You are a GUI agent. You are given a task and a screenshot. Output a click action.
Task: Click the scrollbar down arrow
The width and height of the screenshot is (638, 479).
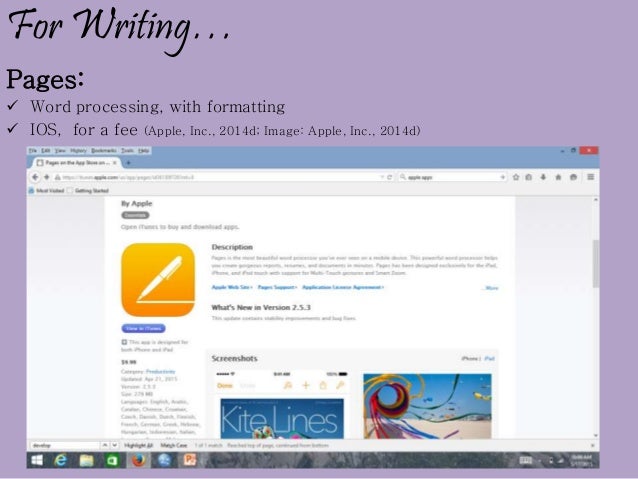tap(596, 435)
